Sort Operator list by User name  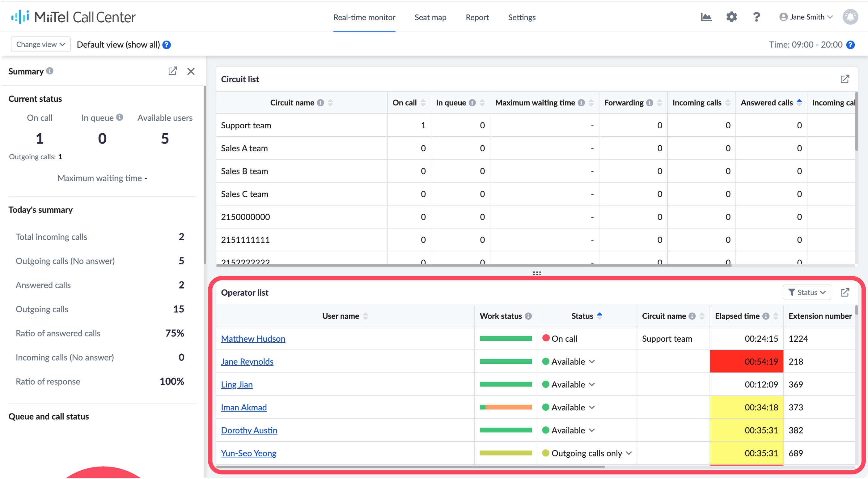tap(365, 316)
